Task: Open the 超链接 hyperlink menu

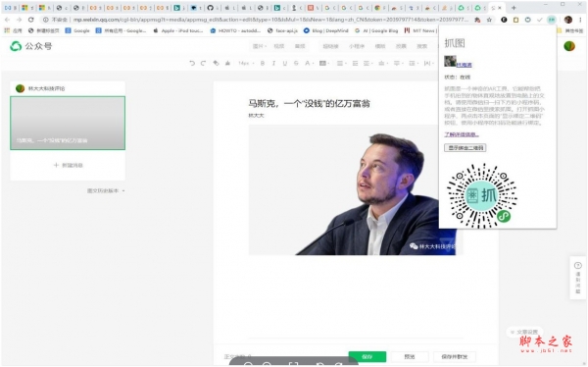Action: (331, 46)
